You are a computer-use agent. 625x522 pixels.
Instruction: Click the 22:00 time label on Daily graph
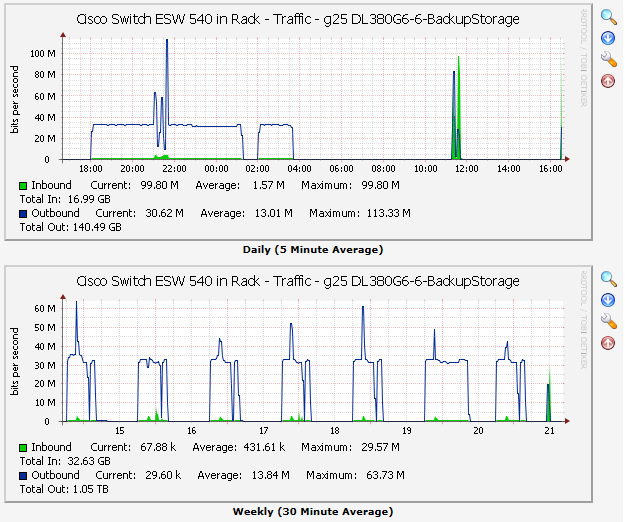click(x=174, y=169)
